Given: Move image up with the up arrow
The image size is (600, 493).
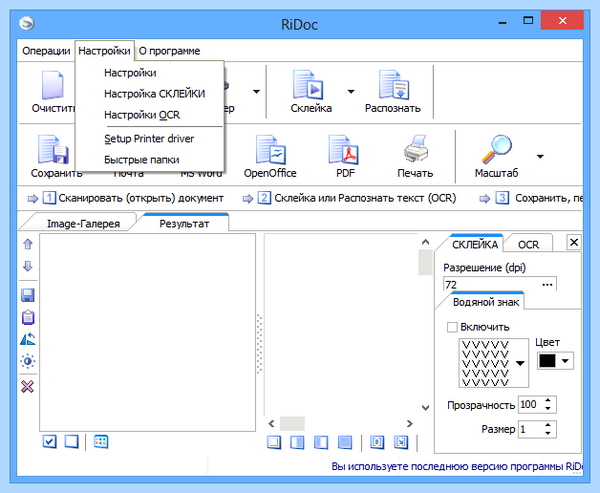Looking at the screenshot, I should tap(28, 244).
